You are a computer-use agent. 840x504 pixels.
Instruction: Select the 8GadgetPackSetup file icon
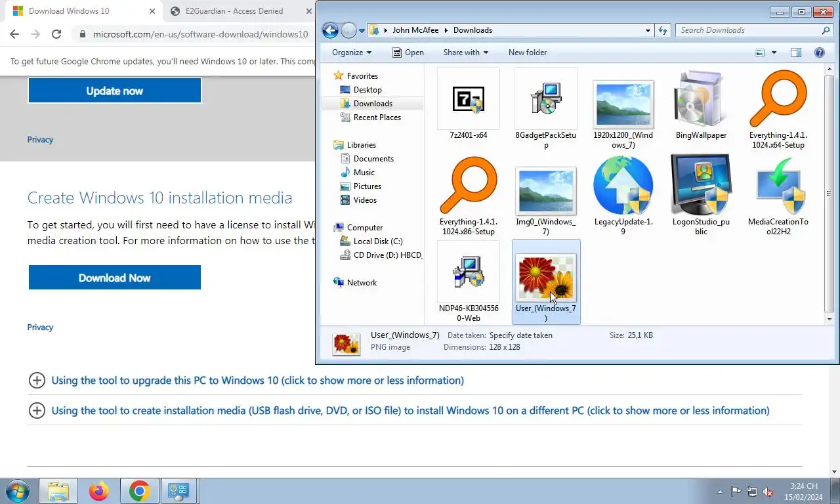pyautogui.click(x=545, y=100)
